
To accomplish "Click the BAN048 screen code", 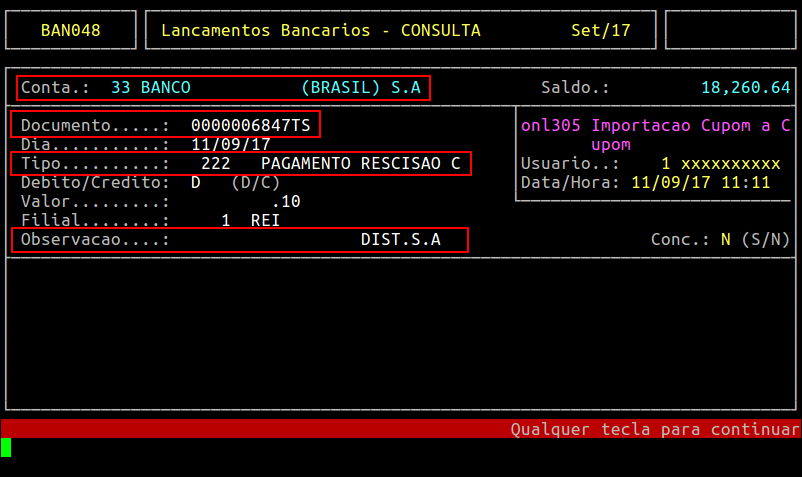I will (71, 30).
